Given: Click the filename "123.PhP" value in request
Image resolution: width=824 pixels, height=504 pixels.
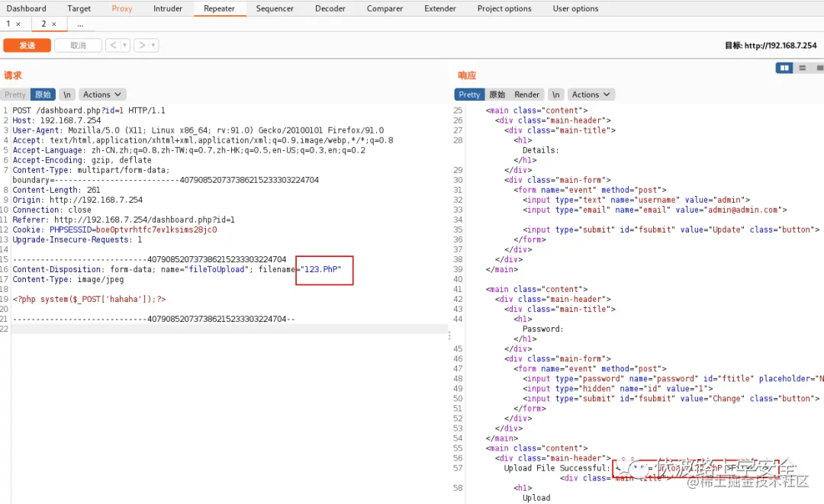Looking at the screenshot, I should [x=320, y=269].
